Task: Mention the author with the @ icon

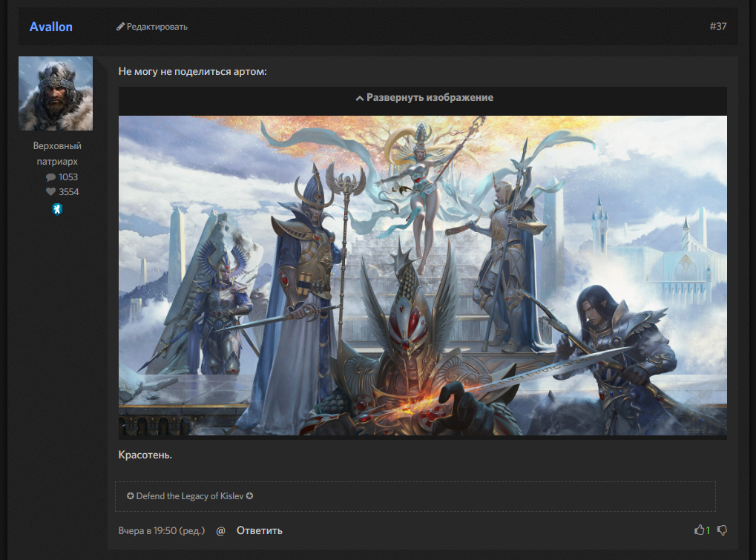Action: pos(220,530)
